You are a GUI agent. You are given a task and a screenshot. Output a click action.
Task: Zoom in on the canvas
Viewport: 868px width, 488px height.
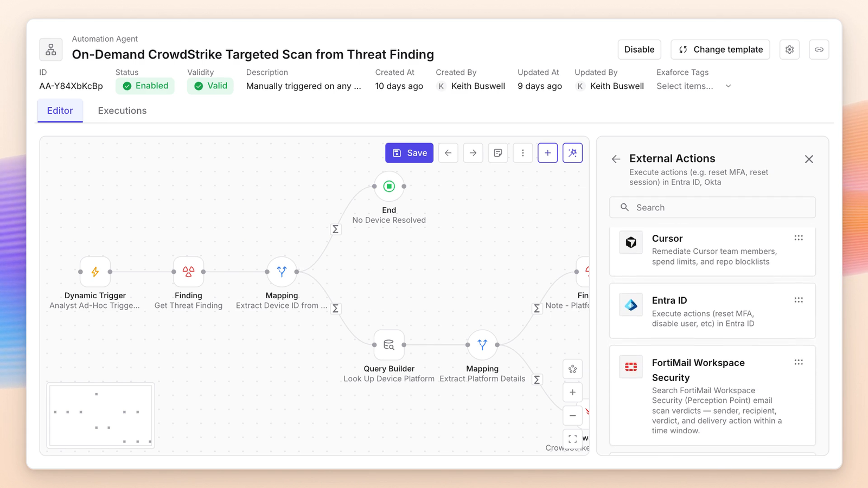(x=572, y=393)
